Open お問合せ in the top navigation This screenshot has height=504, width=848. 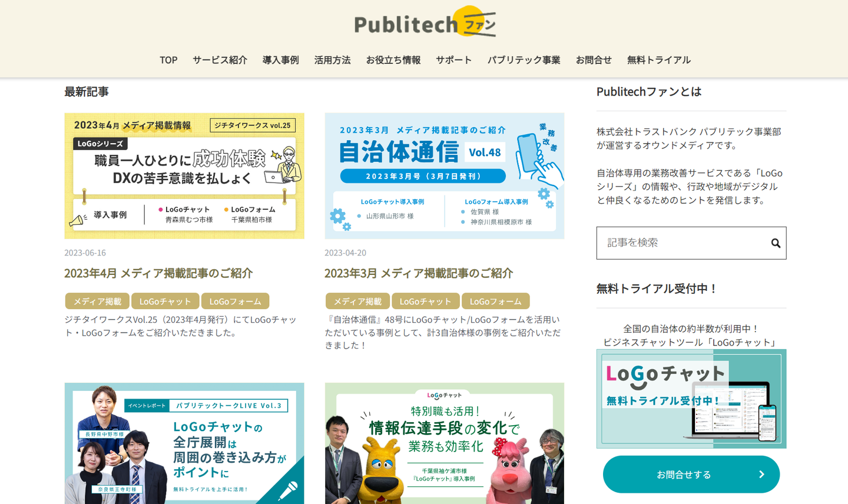(594, 60)
